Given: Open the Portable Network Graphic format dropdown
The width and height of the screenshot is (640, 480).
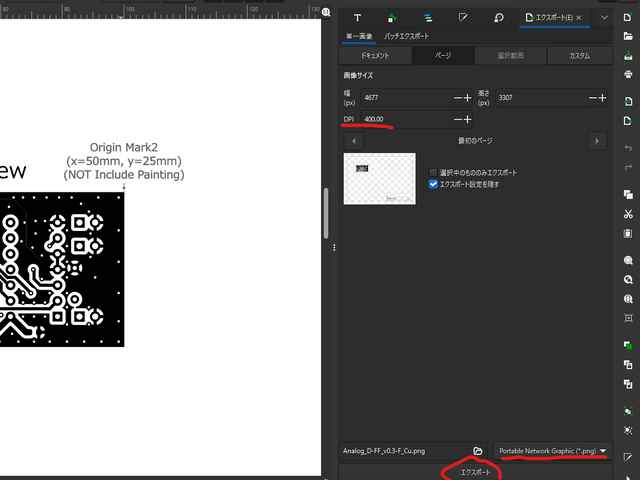Looking at the screenshot, I should (553, 451).
